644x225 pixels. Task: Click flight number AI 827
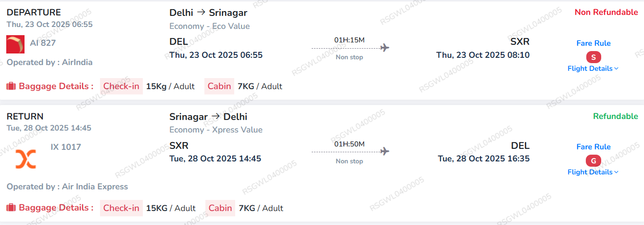click(43, 43)
